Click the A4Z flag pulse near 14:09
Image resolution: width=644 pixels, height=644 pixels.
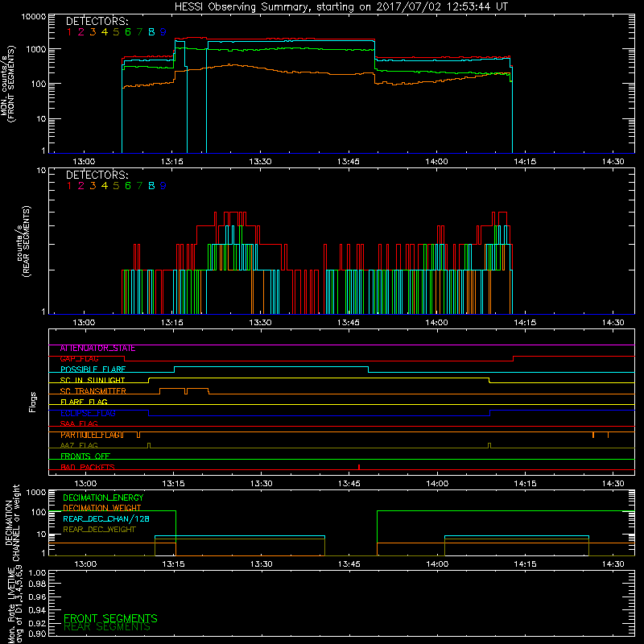489,446
